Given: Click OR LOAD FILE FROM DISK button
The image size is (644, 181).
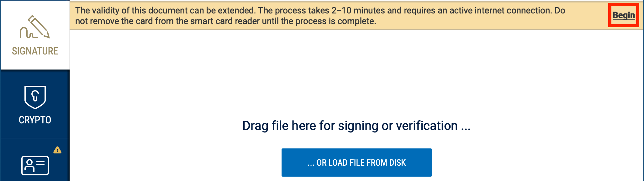Looking at the screenshot, I should [357, 163].
